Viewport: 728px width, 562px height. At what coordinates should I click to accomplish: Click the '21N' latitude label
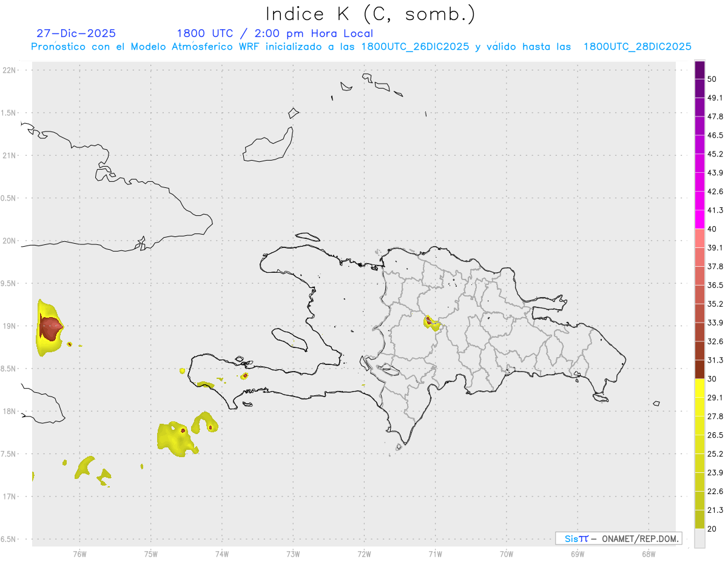click(10, 155)
